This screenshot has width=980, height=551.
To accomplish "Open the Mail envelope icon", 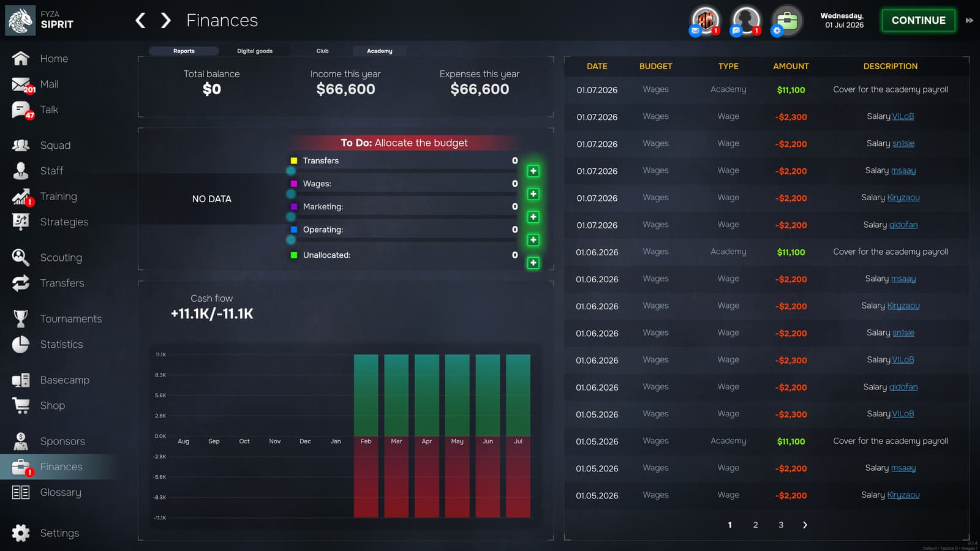I will pyautogui.click(x=21, y=84).
